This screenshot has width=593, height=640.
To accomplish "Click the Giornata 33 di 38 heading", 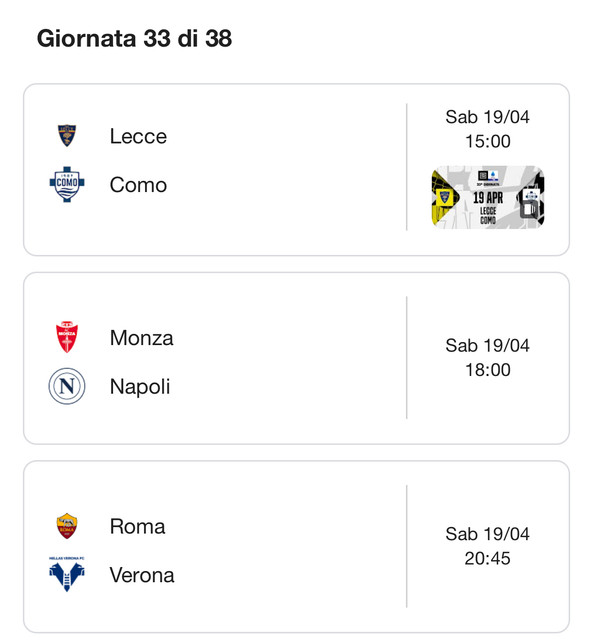I will coord(134,38).
